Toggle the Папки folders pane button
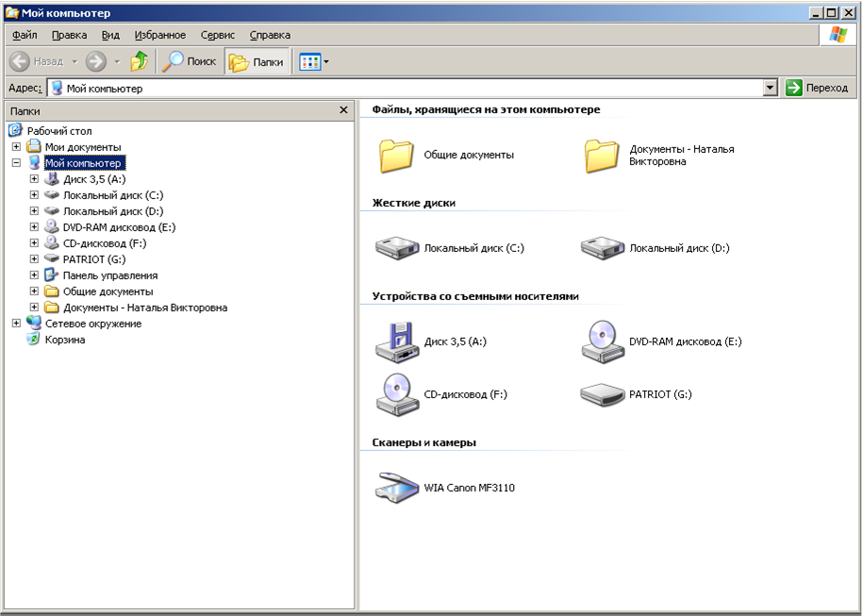Viewport: 862px width, 616px height. [257, 61]
